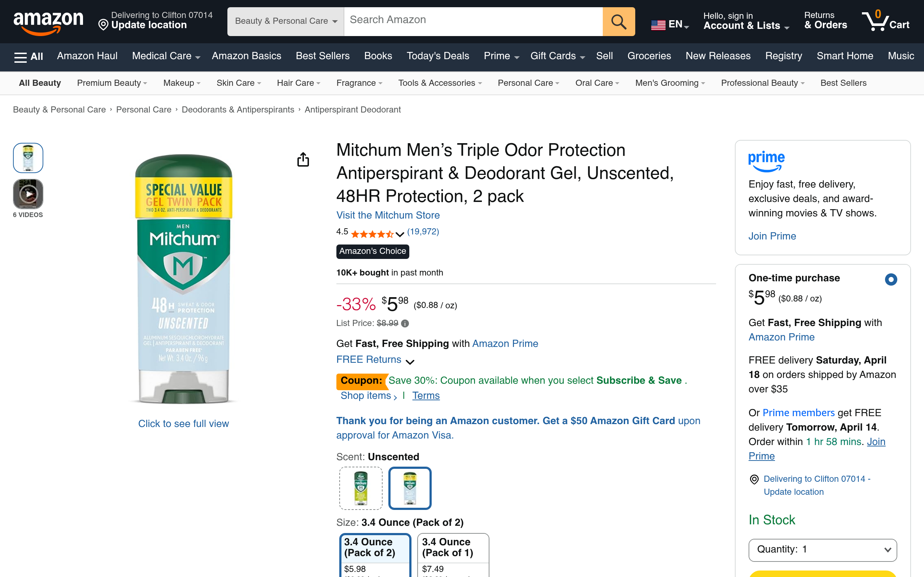Click the orange search magnifier button
The width and height of the screenshot is (924, 577).
click(619, 22)
